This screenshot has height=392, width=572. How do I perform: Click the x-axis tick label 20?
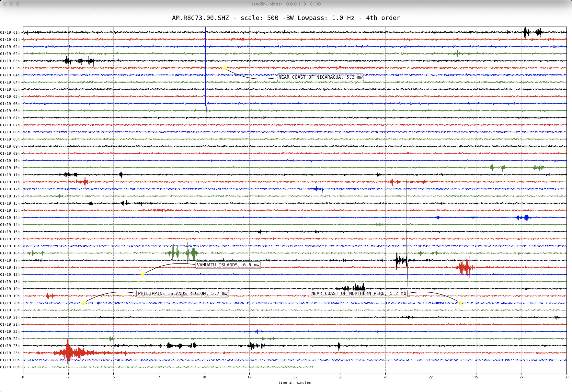pos(385,377)
